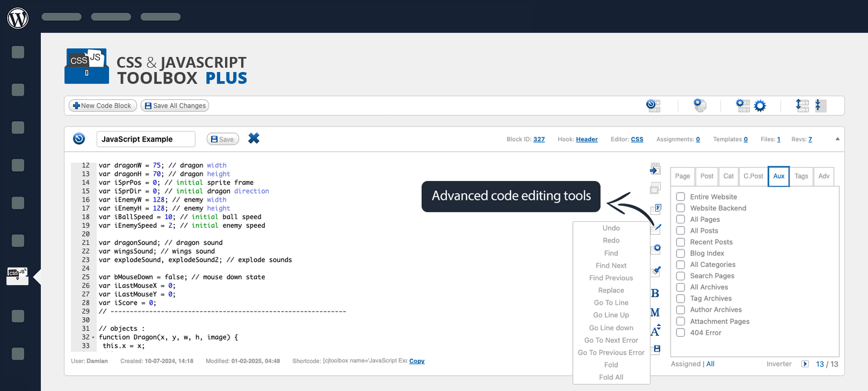Open the Header hook link

point(586,139)
